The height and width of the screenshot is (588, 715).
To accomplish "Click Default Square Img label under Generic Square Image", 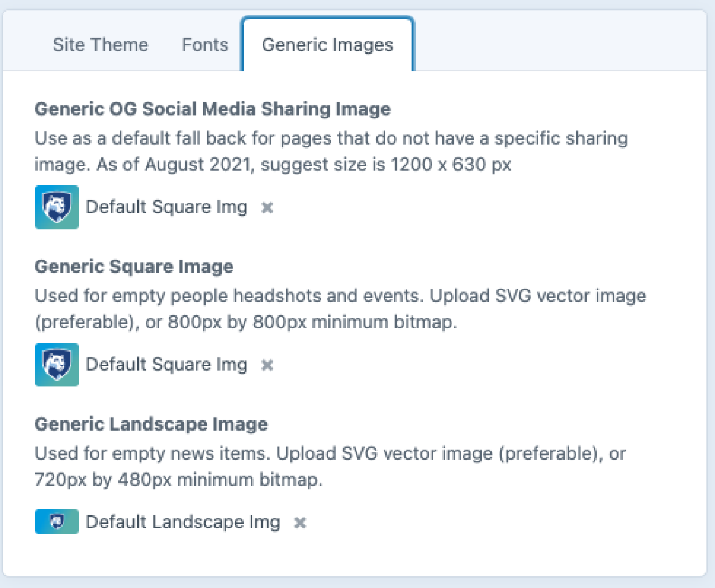I will [166, 365].
